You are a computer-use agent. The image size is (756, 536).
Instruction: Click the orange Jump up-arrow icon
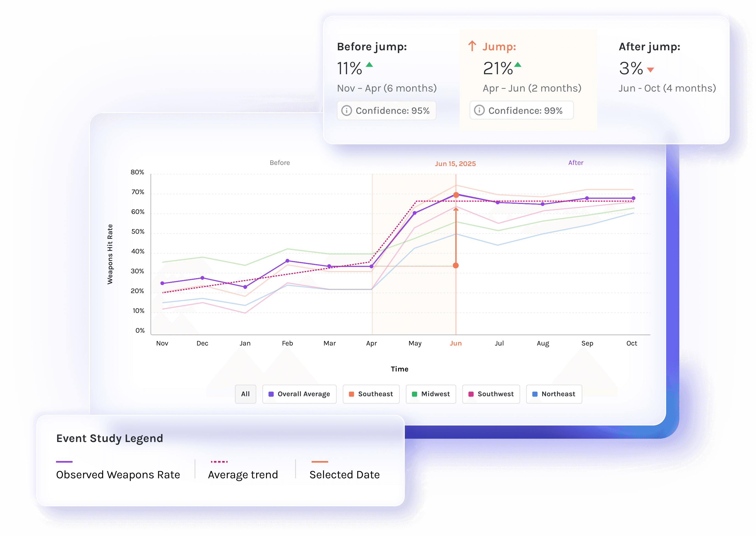[472, 46]
